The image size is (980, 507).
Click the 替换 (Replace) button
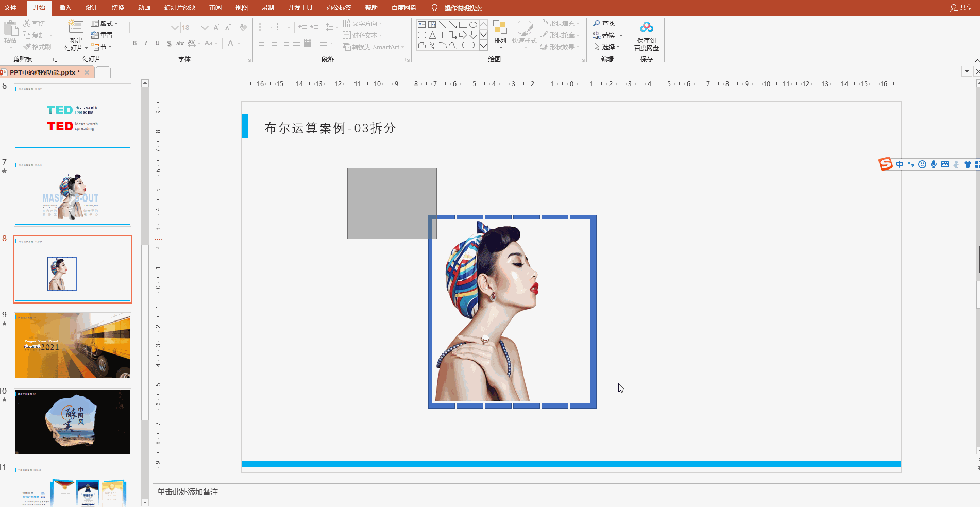tap(604, 35)
